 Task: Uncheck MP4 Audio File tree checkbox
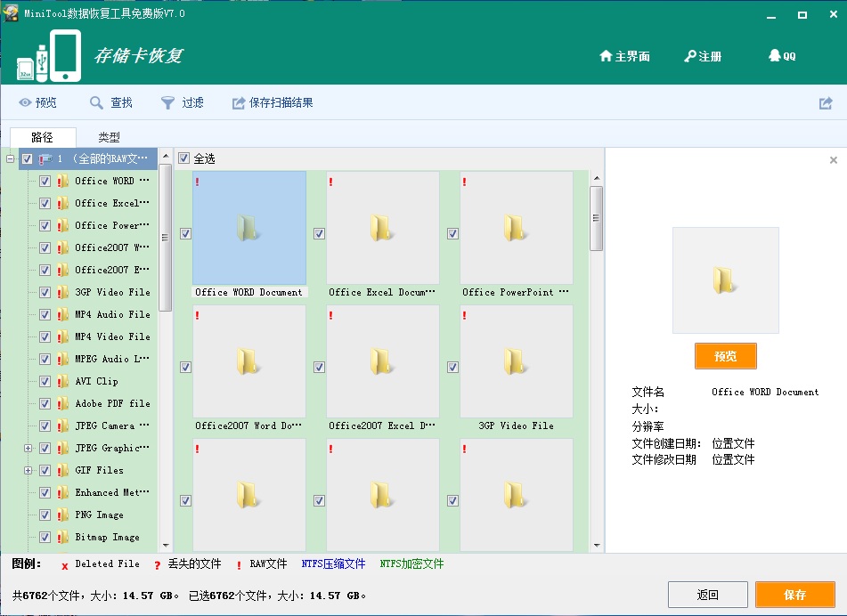(45, 314)
